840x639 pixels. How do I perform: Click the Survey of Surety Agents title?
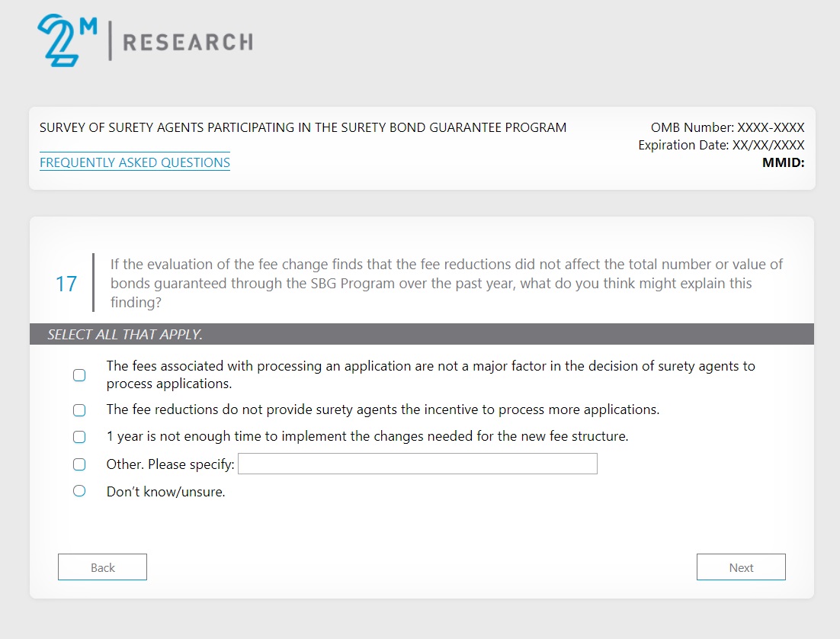click(303, 127)
